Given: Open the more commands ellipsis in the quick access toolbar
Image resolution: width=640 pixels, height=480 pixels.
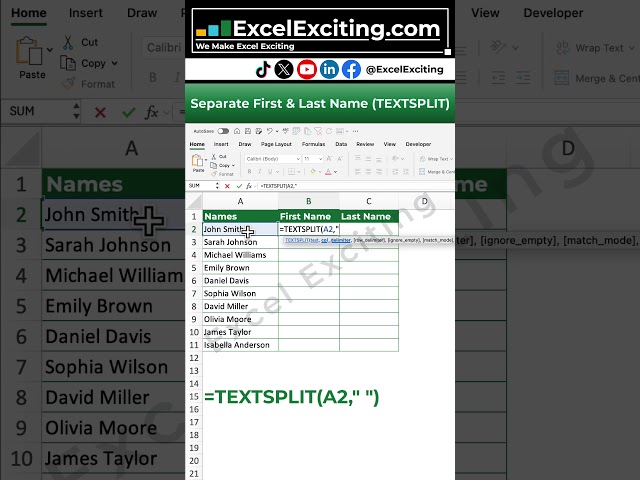Looking at the screenshot, I should [356, 131].
